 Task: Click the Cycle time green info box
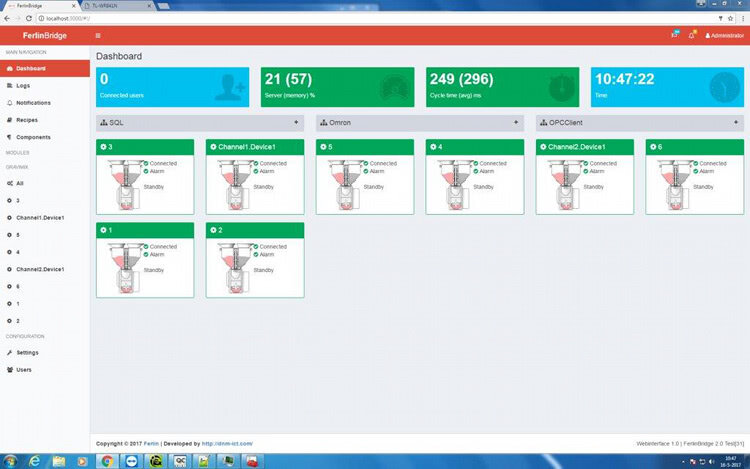502,87
